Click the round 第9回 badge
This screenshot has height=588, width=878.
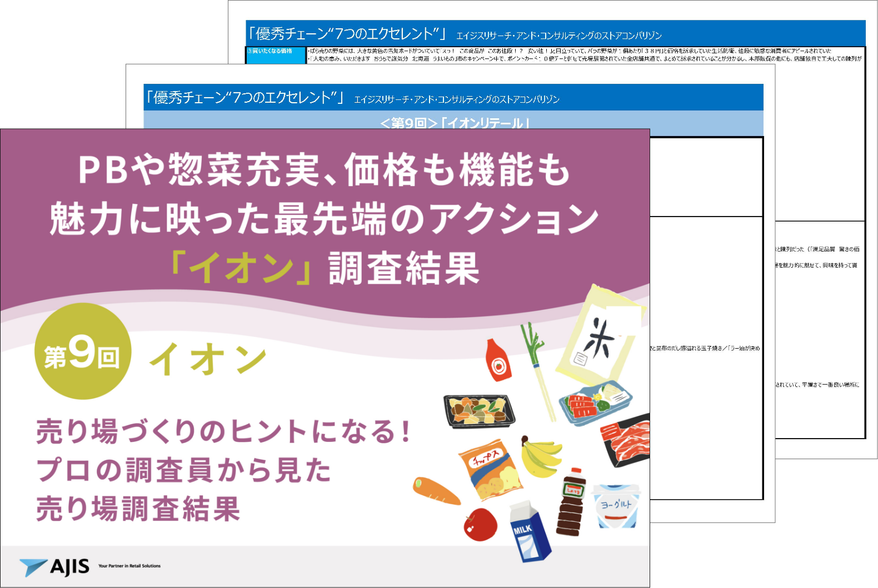(83, 351)
